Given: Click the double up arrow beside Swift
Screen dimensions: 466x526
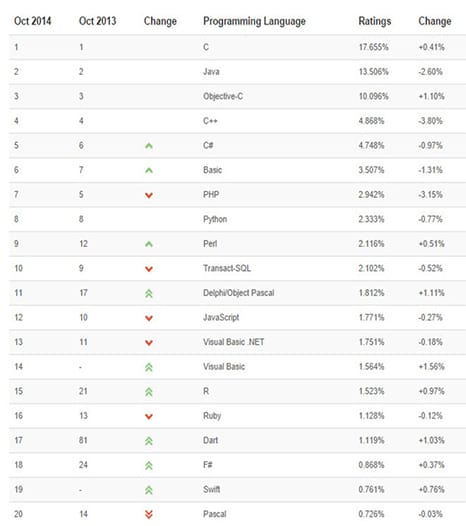Looking at the screenshot, I should pos(149,490).
